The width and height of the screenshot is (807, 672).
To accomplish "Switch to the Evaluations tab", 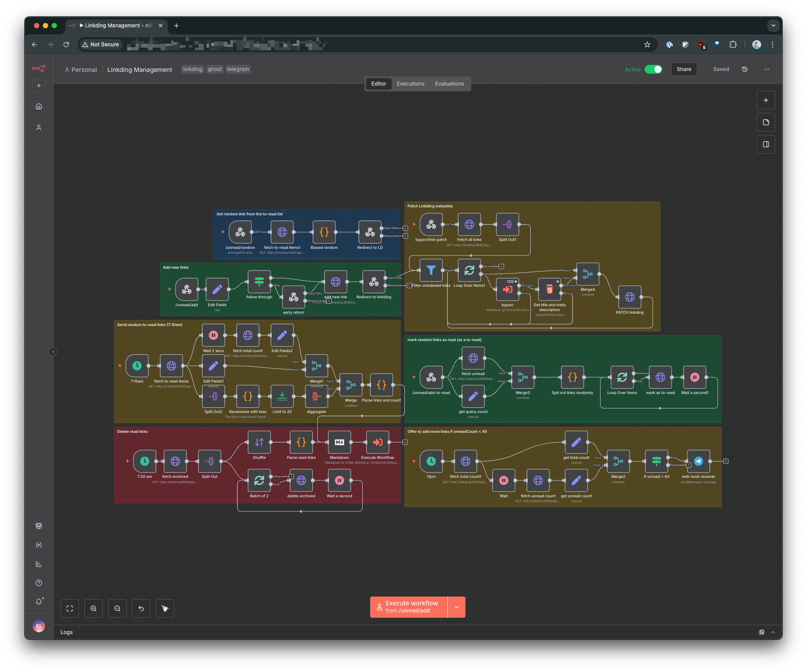I will tap(449, 84).
